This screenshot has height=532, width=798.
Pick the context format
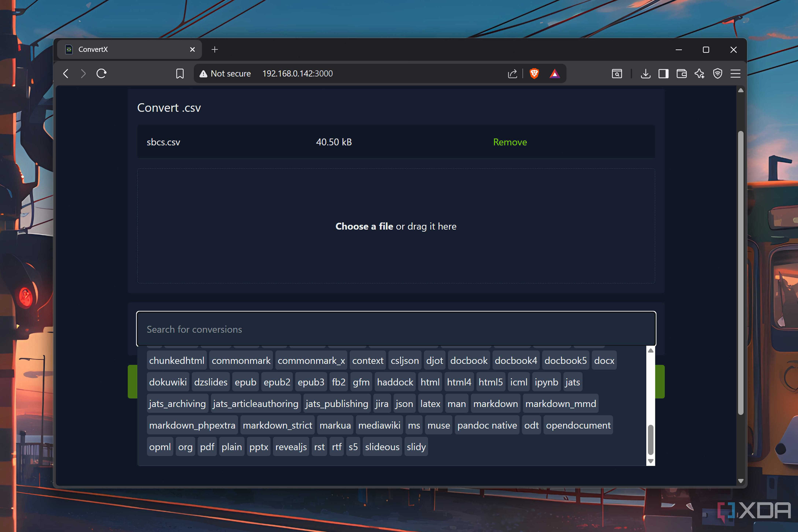pyautogui.click(x=368, y=360)
